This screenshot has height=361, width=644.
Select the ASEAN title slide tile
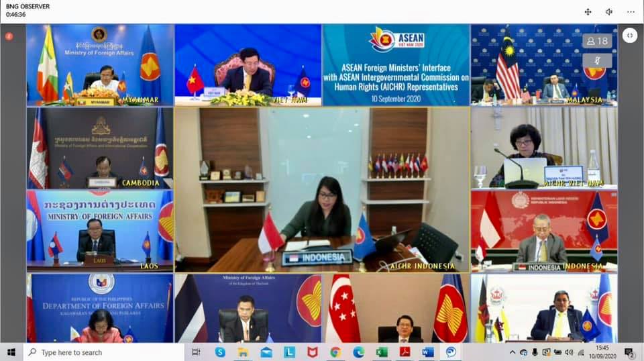pyautogui.click(x=396, y=65)
